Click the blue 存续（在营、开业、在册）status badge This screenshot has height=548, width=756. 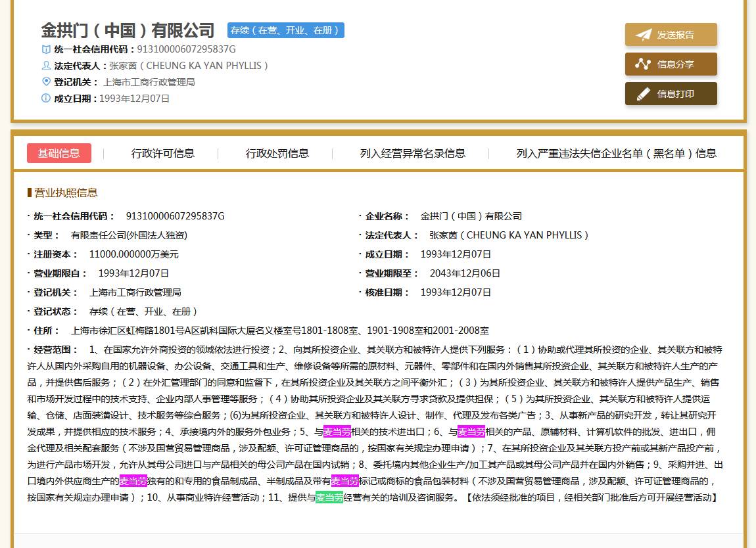click(x=285, y=30)
